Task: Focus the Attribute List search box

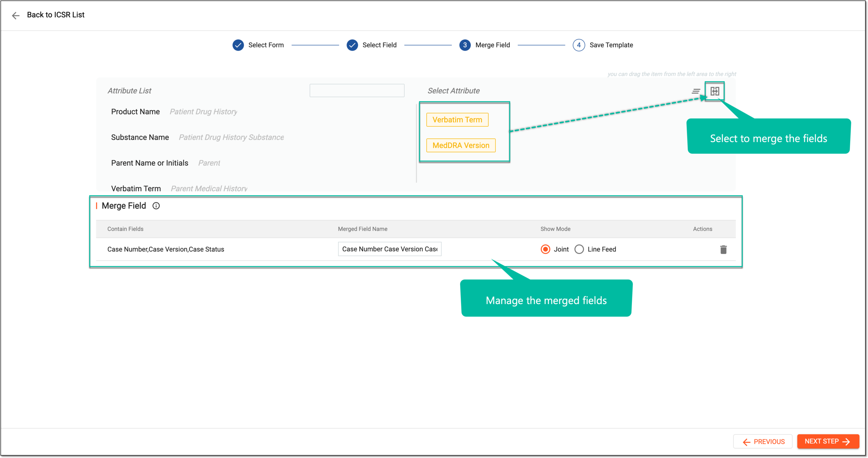Action: click(x=357, y=90)
